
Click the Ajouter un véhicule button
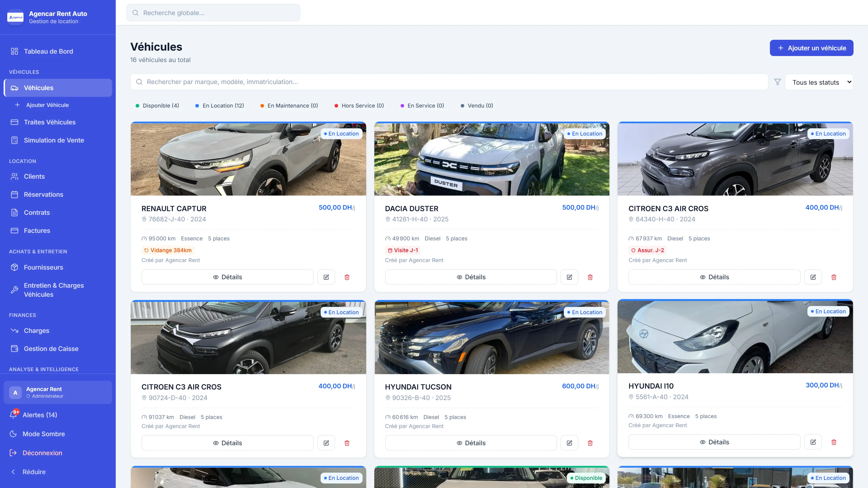[x=811, y=48]
